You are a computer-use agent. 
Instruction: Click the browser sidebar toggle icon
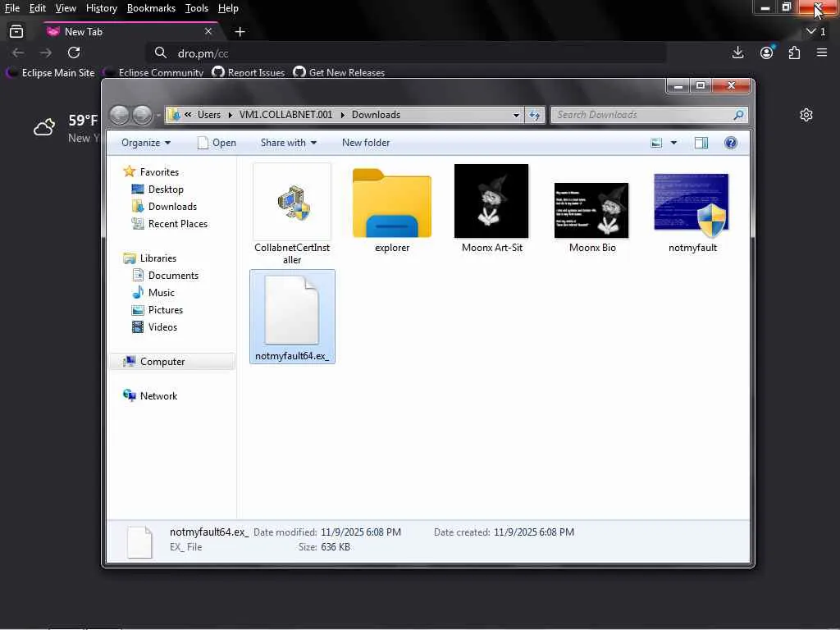tap(16, 32)
